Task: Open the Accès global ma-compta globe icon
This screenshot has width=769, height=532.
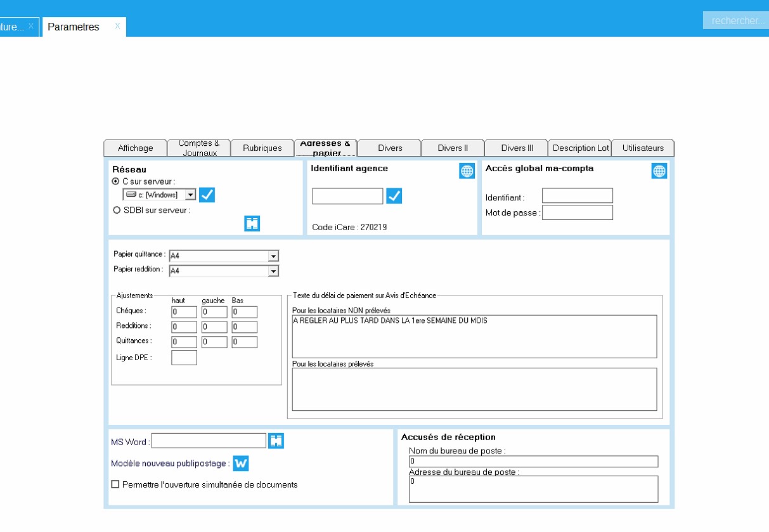Action: [x=659, y=171]
